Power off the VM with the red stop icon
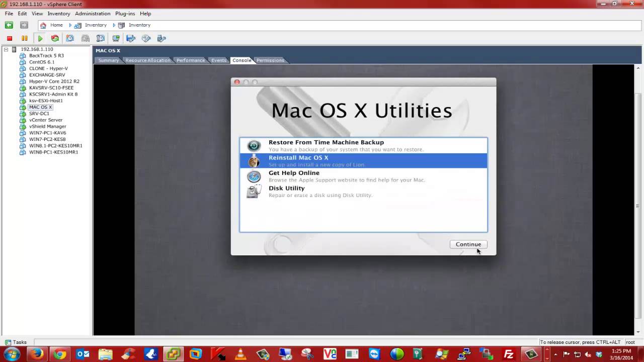This screenshot has width=644, height=362. point(10,38)
